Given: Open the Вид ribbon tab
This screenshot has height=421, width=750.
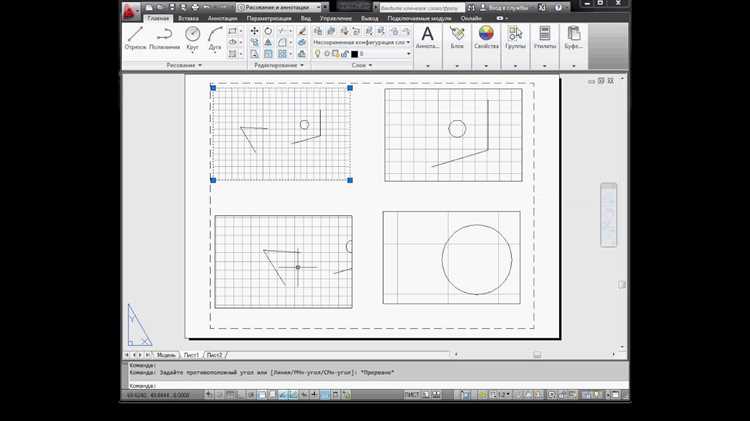Looking at the screenshot, I should 306,18.
